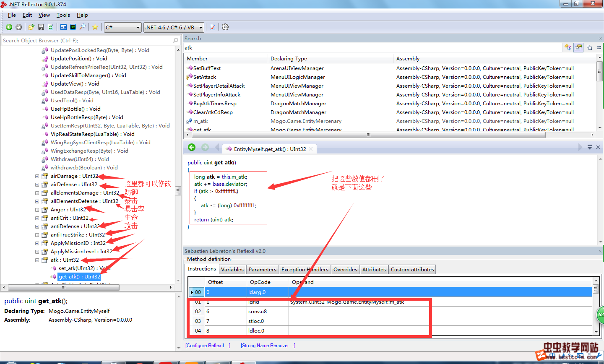Switch to the Overrides tab
This screenshot has width=604, height=364.
(x=345, y=270)
